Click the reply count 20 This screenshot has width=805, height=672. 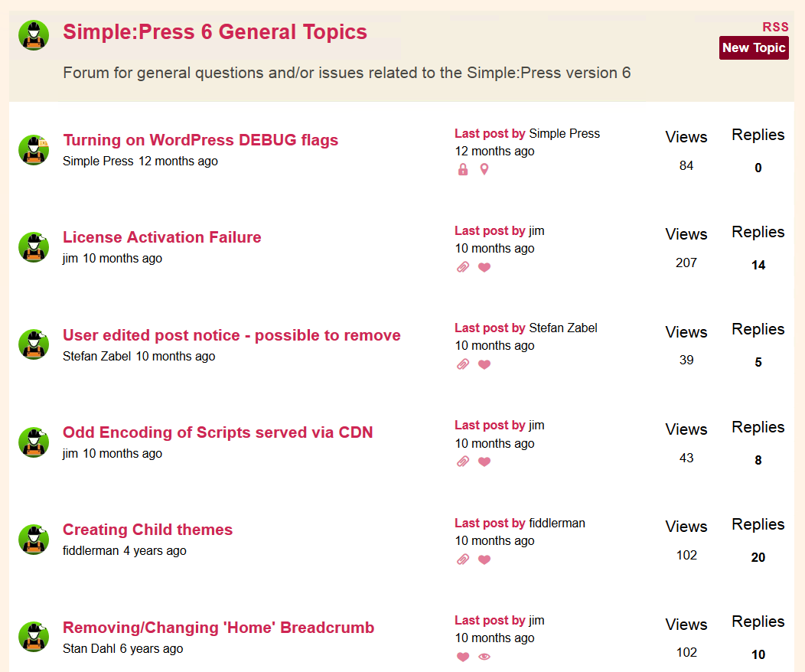click(758, 557)
